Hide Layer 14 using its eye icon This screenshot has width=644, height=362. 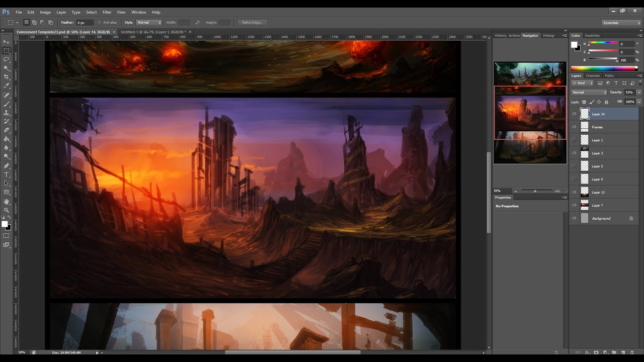click(x=574, y=114)
